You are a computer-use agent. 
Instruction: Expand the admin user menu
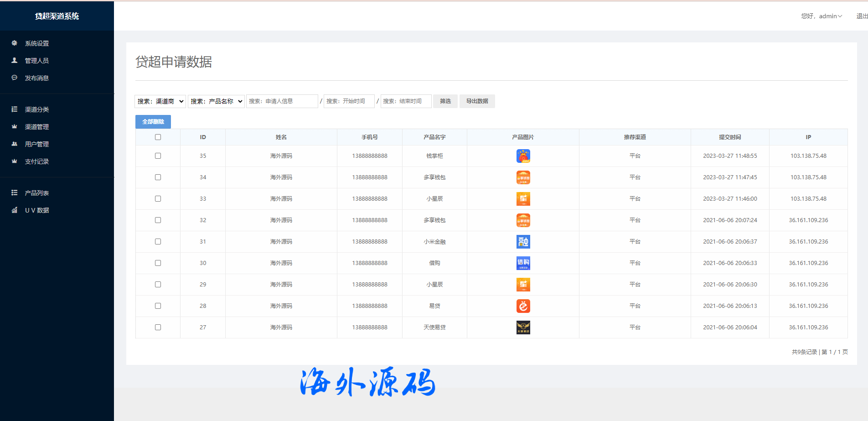[x=821, y=16]
